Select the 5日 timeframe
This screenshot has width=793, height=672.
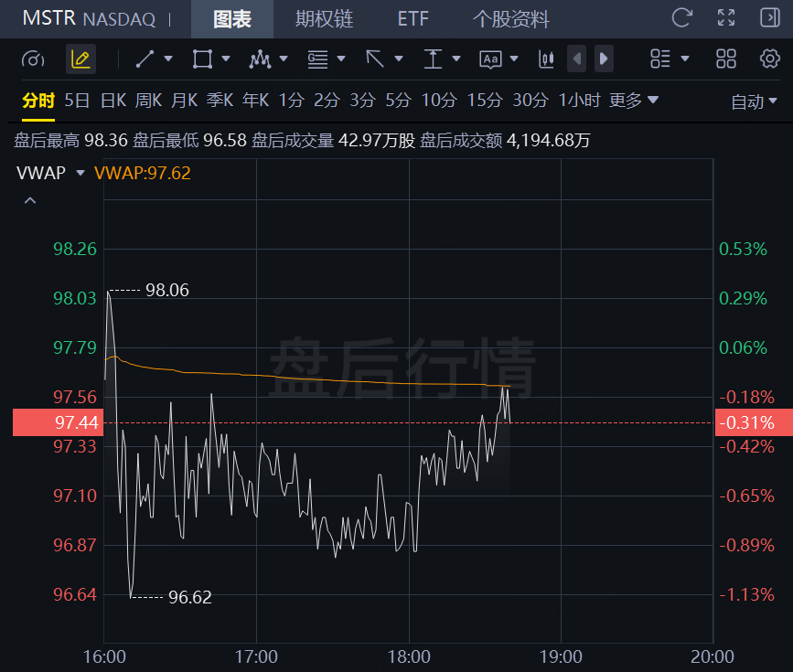point(77,101)
